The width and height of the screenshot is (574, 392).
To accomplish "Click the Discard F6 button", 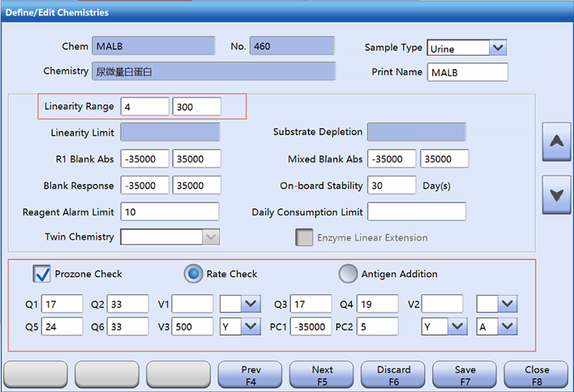I will [394, 375].
